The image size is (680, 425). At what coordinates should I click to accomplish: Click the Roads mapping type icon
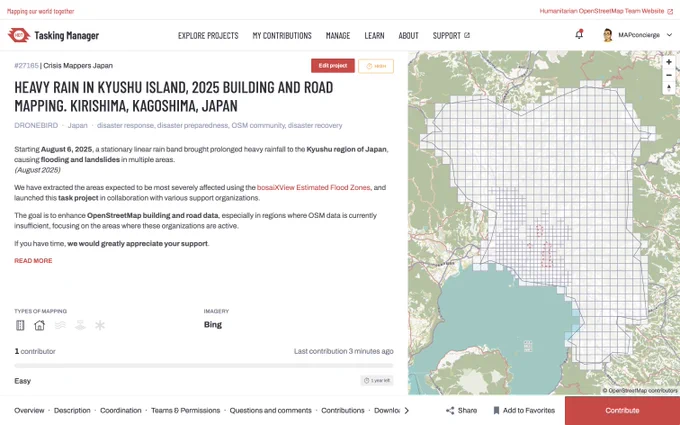point(20,325)
